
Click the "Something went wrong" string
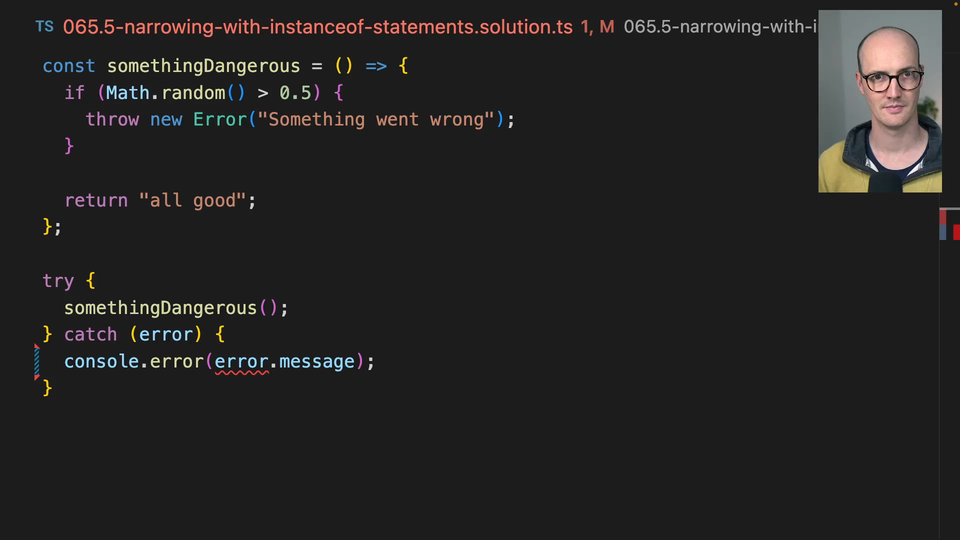click(x=381, y=120)
